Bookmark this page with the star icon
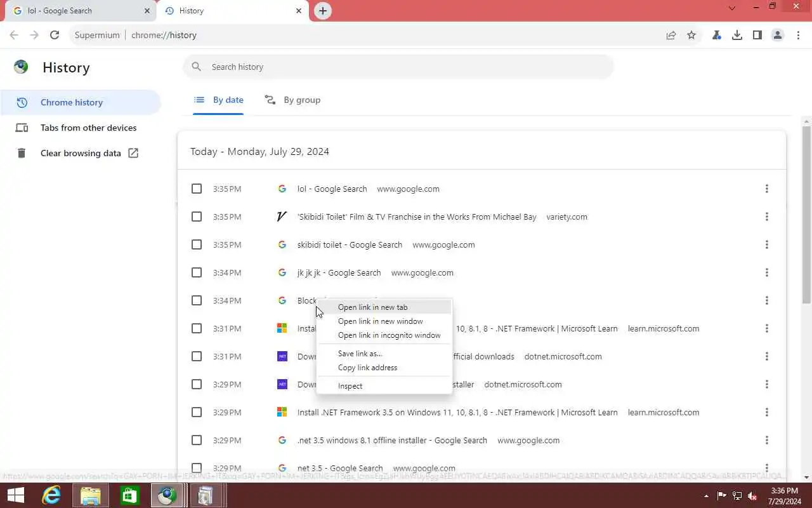 point(691,35)
